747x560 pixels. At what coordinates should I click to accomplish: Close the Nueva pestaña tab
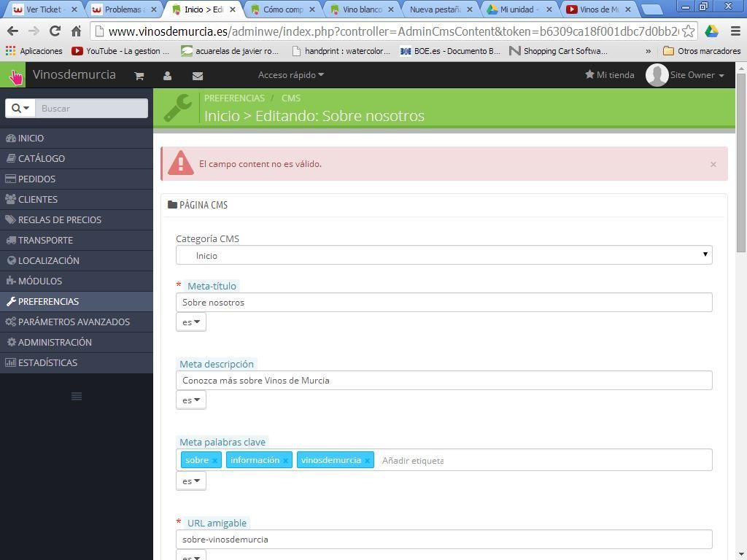click(x=469, y=9)
